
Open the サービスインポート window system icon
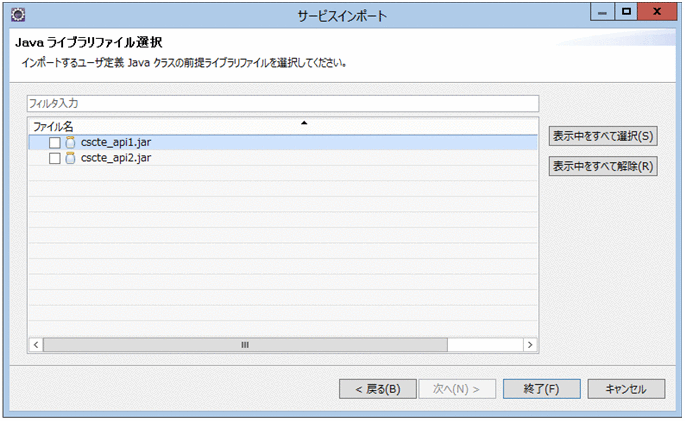point(18,14)
